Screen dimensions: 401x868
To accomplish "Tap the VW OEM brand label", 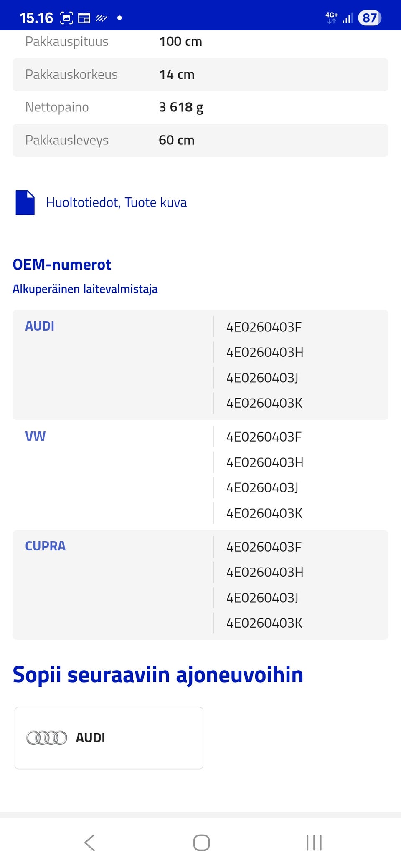I will pos(36,437).
